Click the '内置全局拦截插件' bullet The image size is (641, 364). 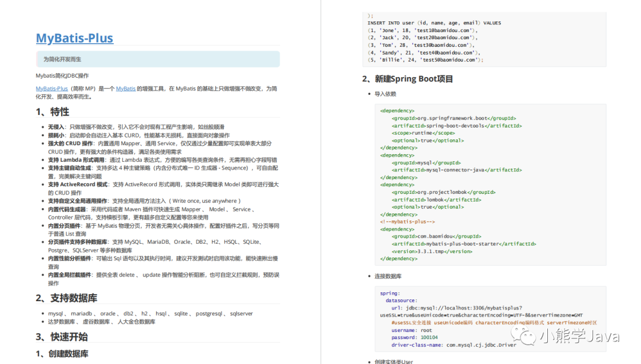[164, 279]
